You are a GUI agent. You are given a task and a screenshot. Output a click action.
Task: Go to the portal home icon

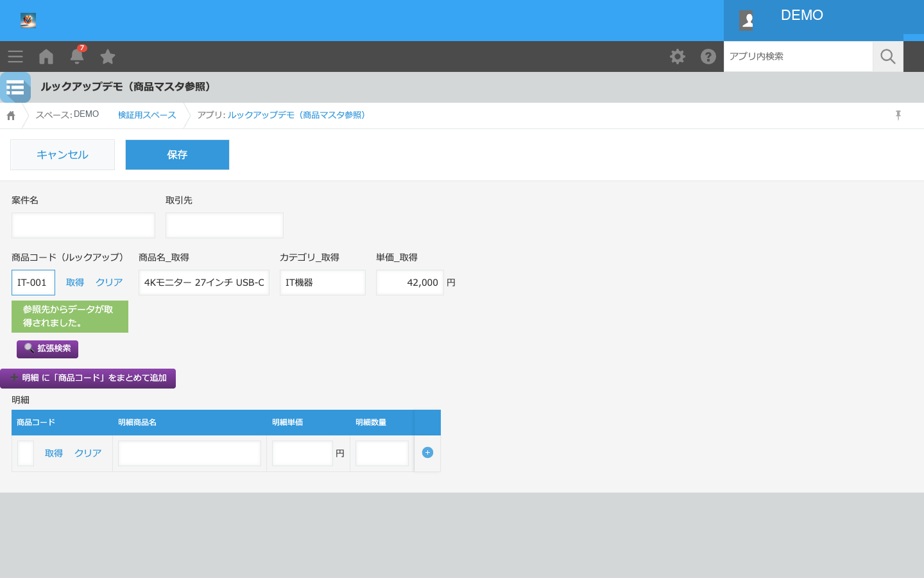46,57
